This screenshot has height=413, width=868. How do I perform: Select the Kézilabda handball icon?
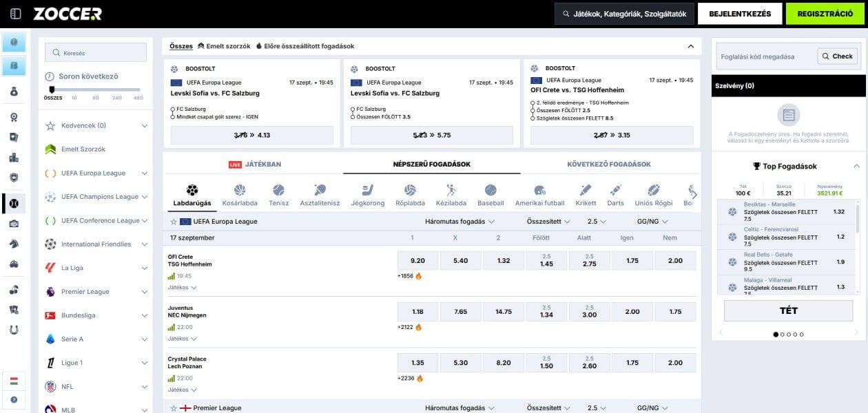pyautogui.click(x=451, y=190)
